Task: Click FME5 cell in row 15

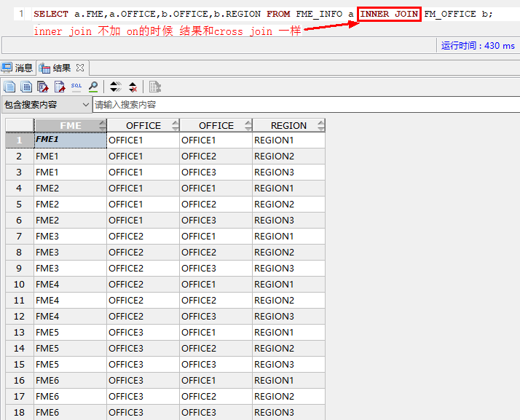Action: [70, 364]
